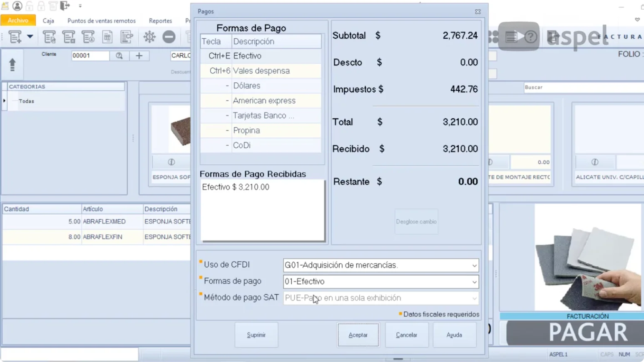Click the info icon on ESPONJA SOF card
This screenshot has height=362, width=644.
171,162
